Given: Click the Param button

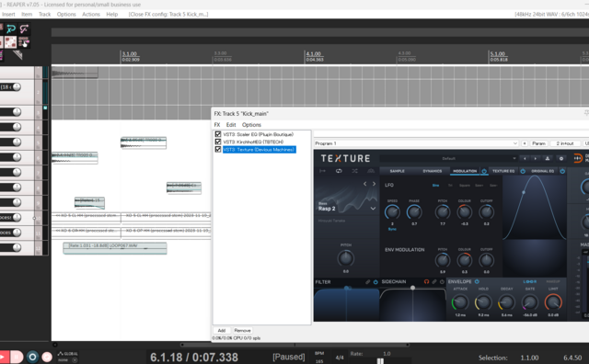Looking at the screenshot, I should tap(538, 143).
